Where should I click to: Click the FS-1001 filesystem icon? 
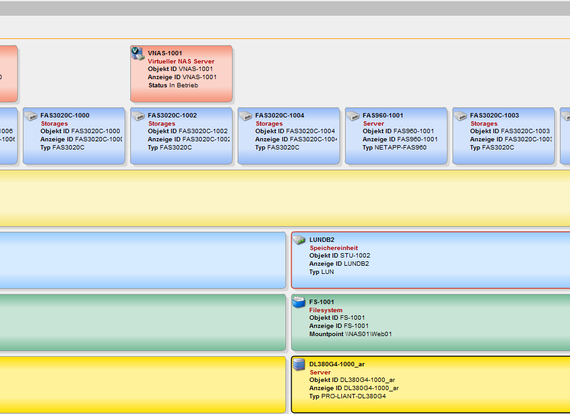[299, 302]
